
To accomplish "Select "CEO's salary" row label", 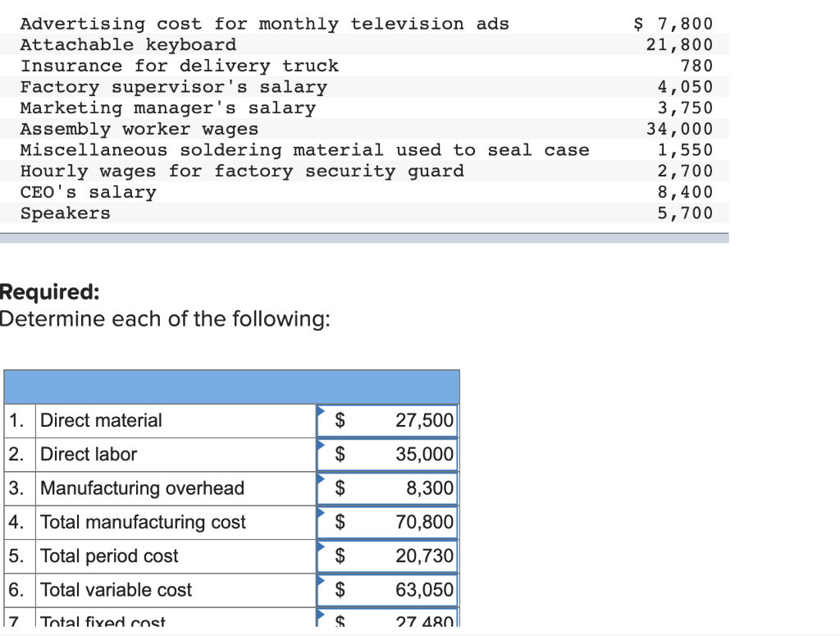I will pos(89,192).
